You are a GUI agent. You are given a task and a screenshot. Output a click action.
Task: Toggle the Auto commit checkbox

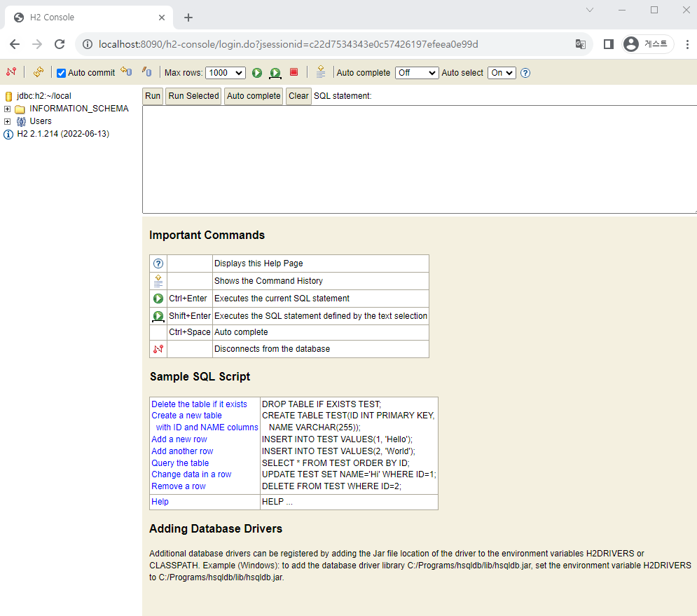click(x=62, y=73)
